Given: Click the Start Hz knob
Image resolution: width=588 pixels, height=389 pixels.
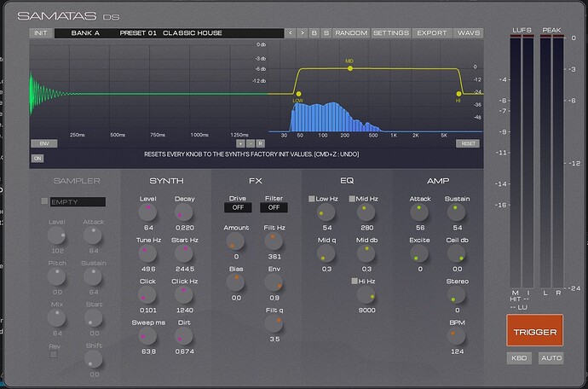Looking at the screenshot, I should tap(184, 253).
